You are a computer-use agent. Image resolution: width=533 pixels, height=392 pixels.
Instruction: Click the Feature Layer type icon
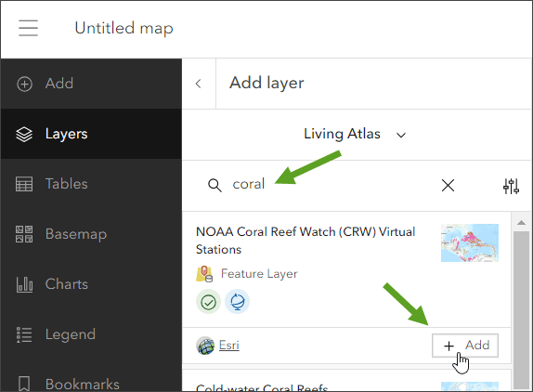(204, 274)
